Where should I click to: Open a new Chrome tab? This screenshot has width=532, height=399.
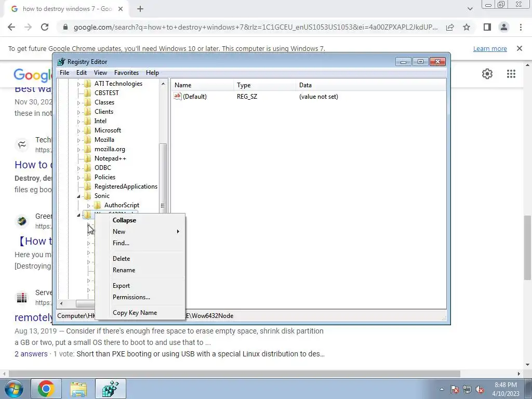tap(140, 9)
